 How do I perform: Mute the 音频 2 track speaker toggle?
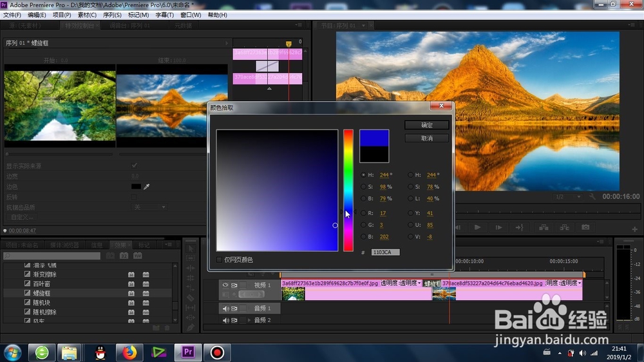point(225,320)
